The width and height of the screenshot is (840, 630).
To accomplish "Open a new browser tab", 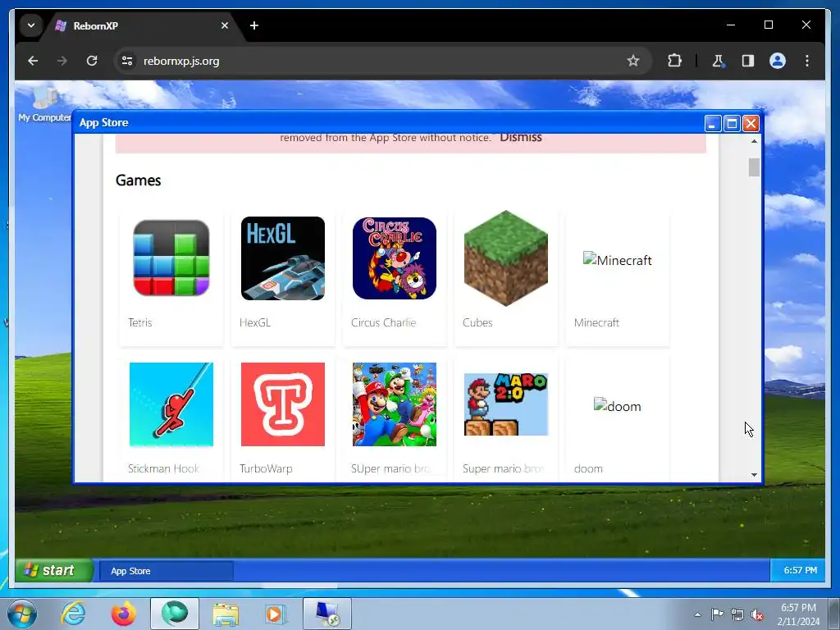I will click(x=254, y=25).
